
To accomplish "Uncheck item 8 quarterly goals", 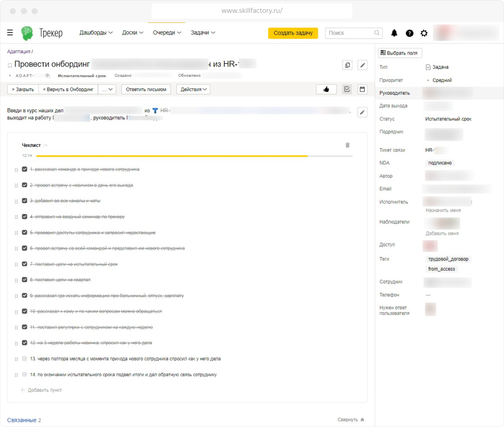I will 24,280.
